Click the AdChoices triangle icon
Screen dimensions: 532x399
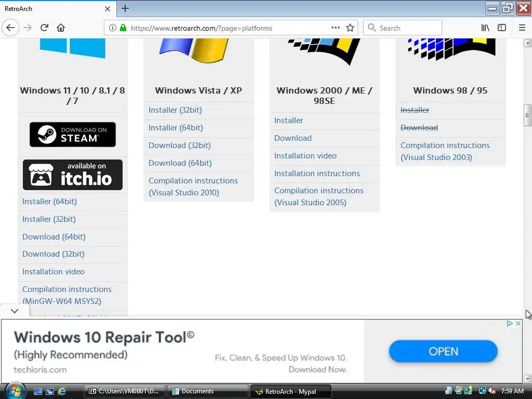[x=510, y=323]
